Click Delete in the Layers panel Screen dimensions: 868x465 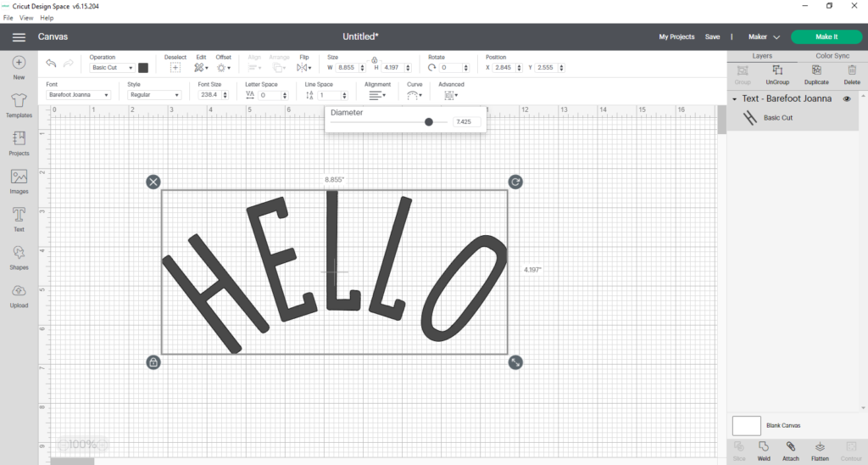pyautogui.click(x=852, y=75)
